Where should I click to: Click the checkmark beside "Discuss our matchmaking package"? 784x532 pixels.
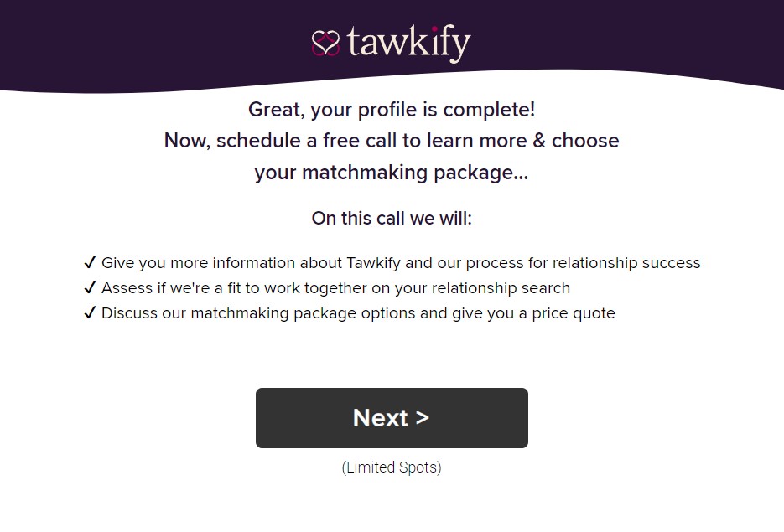pyautogui.click(x=91, y=313)
